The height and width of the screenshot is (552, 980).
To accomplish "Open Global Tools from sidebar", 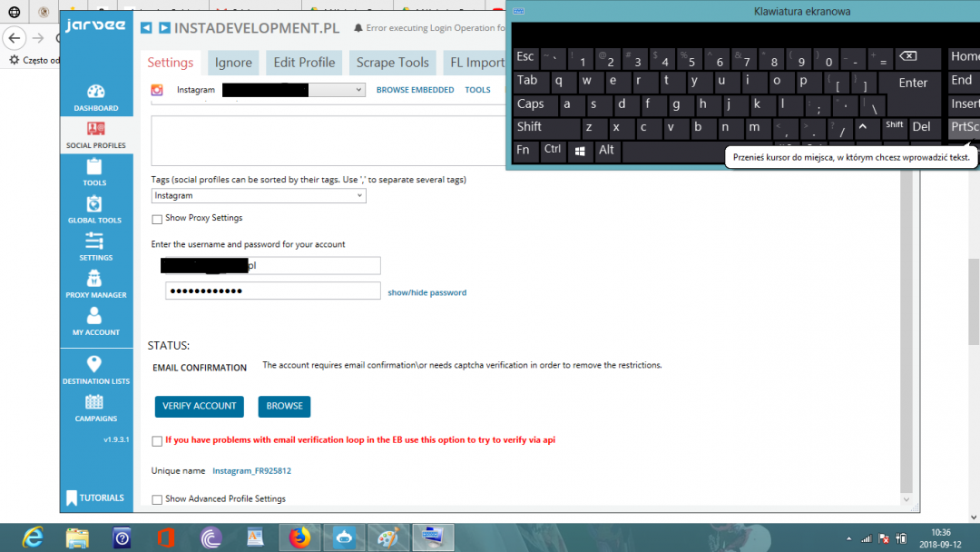I will pos(94,208).
